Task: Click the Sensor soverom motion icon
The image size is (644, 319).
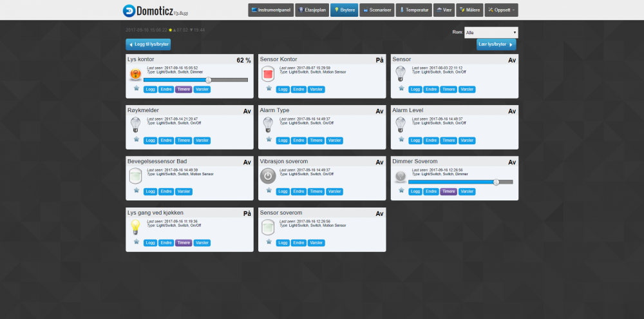Action: click(x=268, y=226)
